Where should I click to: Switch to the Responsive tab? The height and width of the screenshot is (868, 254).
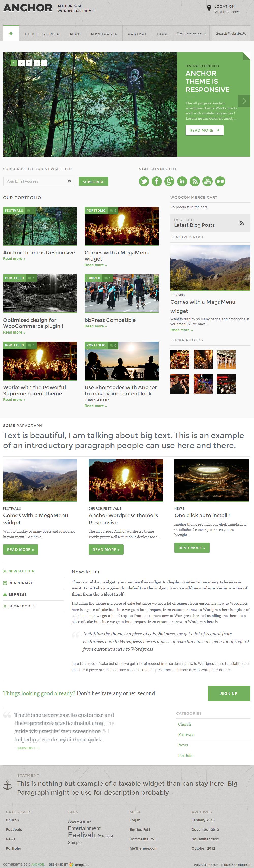coord(21,583)
